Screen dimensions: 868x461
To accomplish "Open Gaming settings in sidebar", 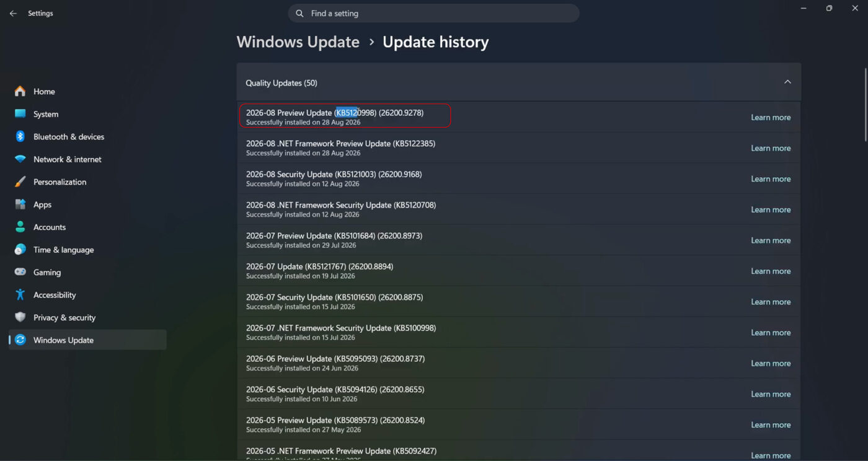I will 87,272.
